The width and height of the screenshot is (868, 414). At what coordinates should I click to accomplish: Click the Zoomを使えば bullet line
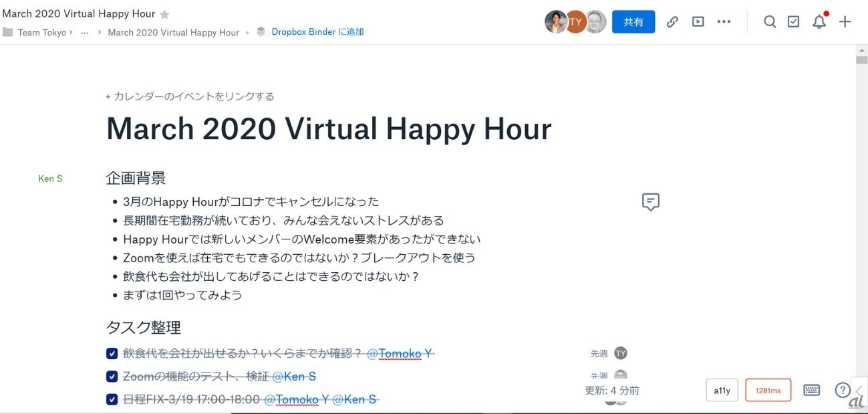(x=299, y=257)
